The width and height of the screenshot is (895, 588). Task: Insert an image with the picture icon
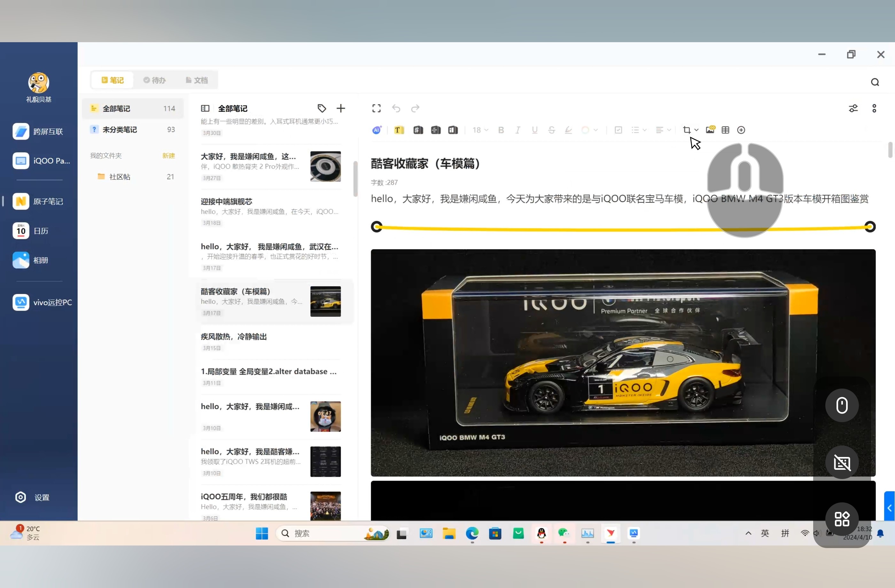tap(710, 130)
